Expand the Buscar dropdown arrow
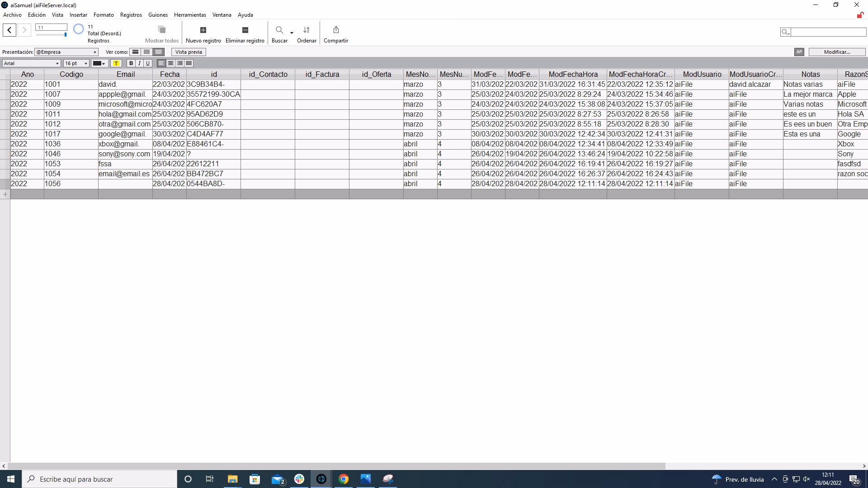 click(x=292, y=33)
